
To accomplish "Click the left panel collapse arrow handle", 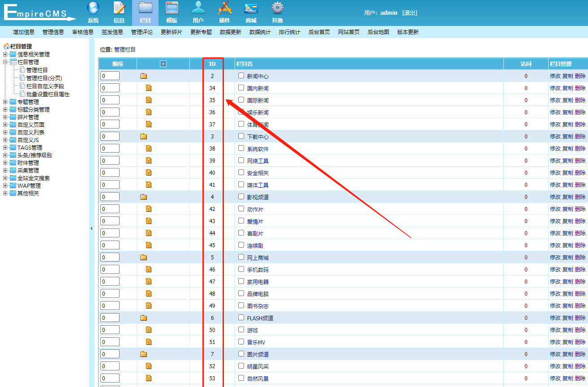I will pyautogui.click(x=91, y=228).
